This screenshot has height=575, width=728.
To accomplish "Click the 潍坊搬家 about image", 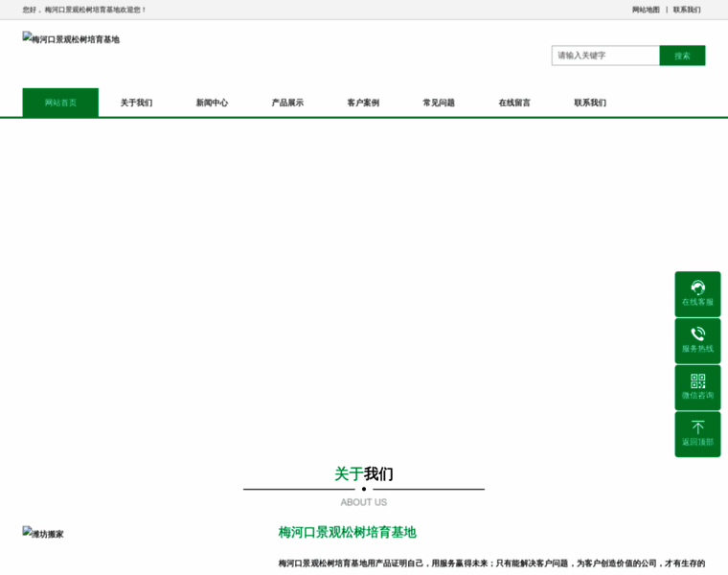I will (x=43, y=533).
